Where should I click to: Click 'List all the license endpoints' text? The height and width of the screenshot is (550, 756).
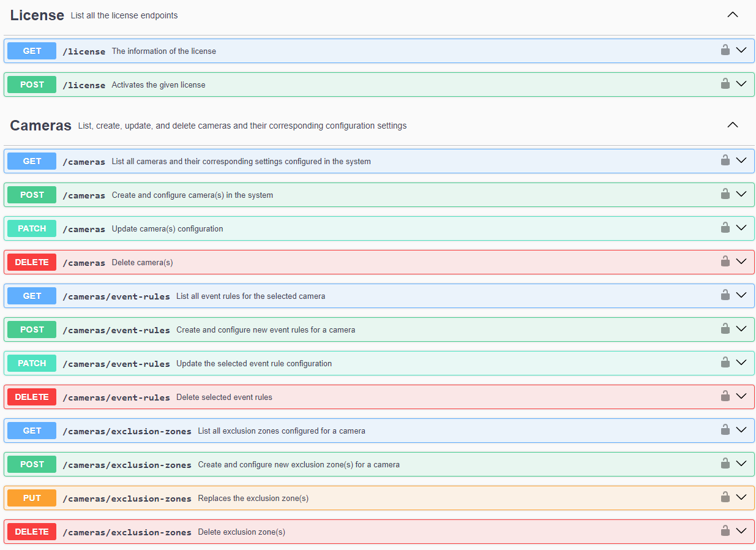124,15
